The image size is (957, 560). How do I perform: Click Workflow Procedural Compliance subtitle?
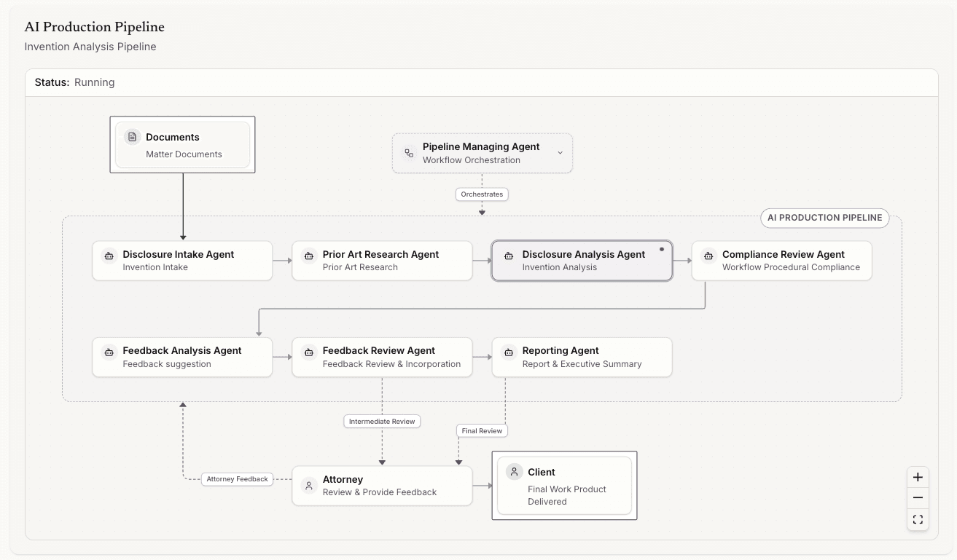click(791, 267)
